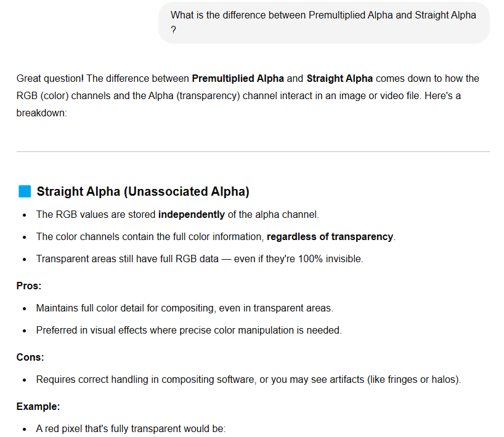Viewport: 504px width, 437px height.
Task: Click the user question message bubble
Action: 323,23
